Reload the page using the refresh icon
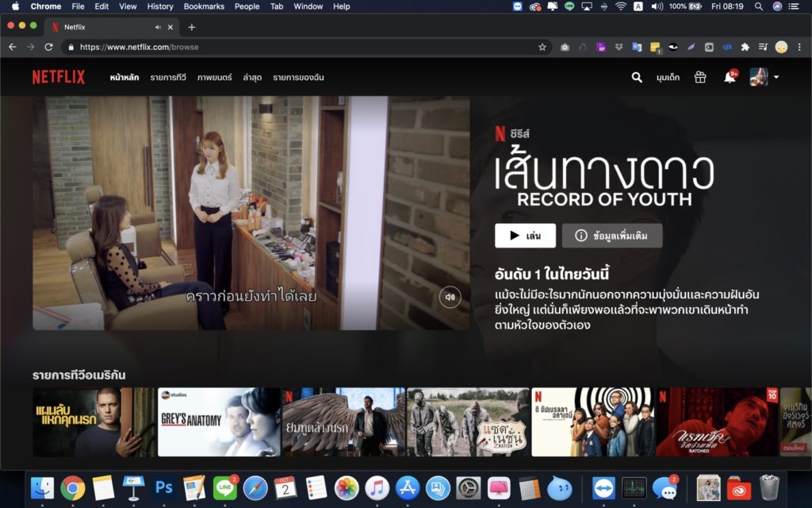812x508 pixels. [48, 47]
